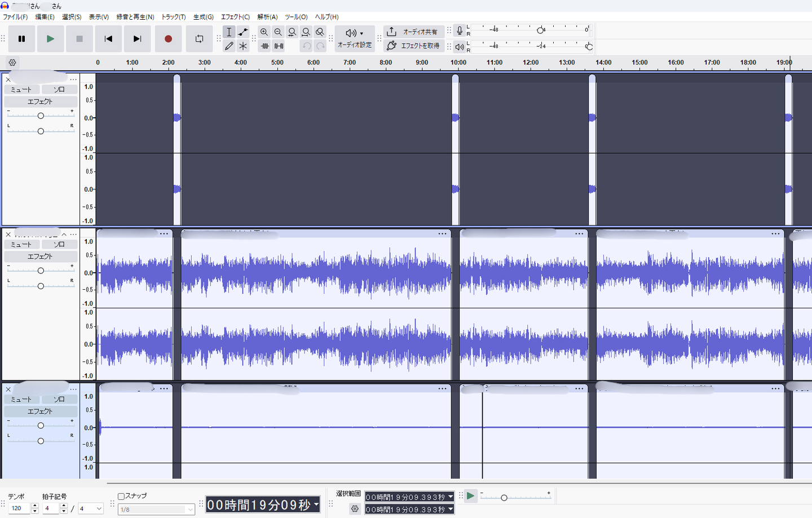The width and height of the screenshot is (812, 518).
Task: Click the Zoom In magnifier
Action: (264, 32)
